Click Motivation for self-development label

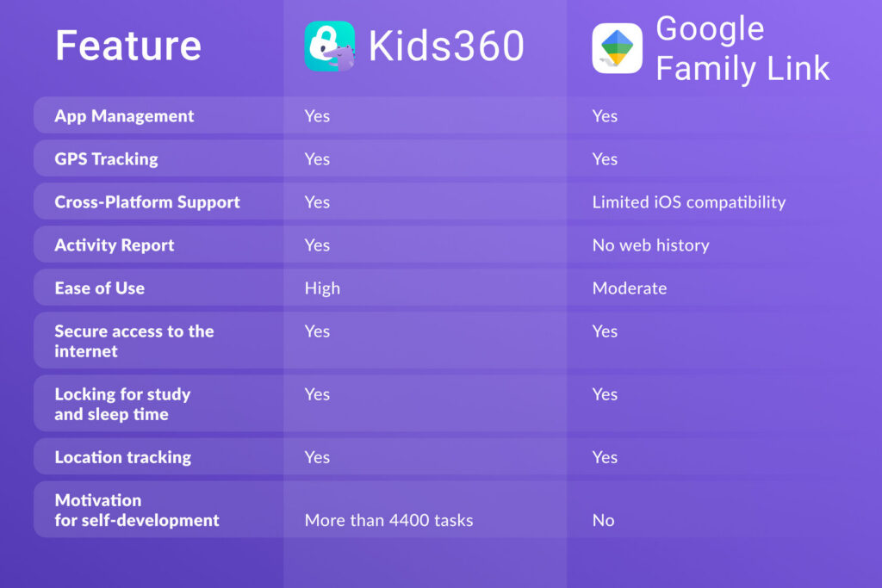click(137, 511)
